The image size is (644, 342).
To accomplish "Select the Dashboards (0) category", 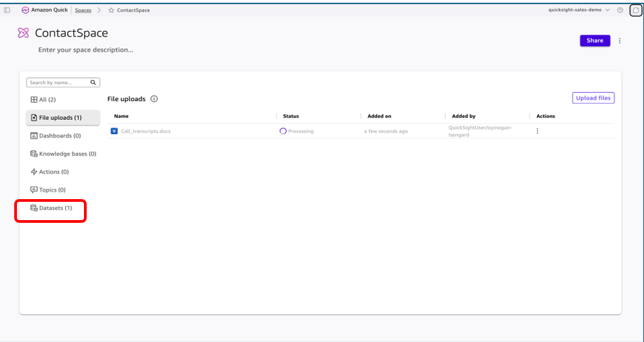I will (63, 135).
